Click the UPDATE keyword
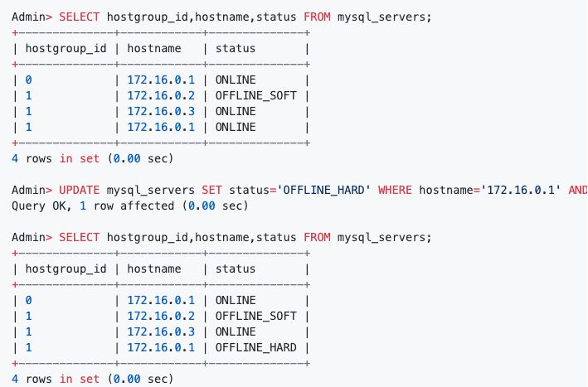588x387 pixels. (79, 190)
